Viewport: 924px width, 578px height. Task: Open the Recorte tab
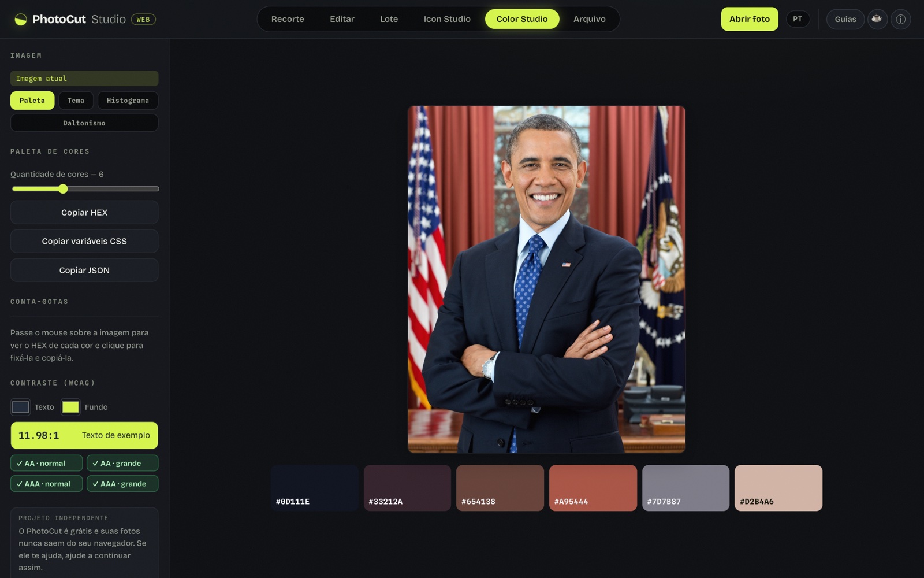pyautogui.click(x=288, y=19)
